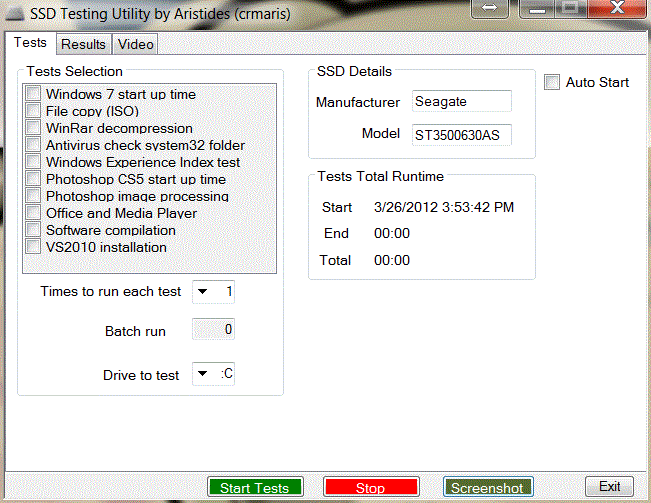Screen dimensions: 651x503
Task: Select the Windows Experience Index test checkbox
Action: click(x=33, y=162)
